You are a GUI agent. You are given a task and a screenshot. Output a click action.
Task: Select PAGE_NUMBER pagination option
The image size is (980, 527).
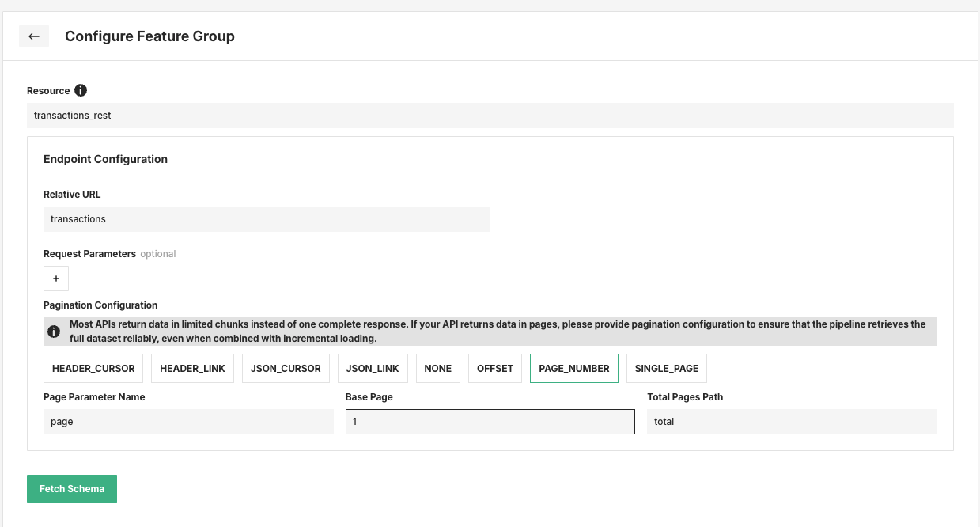coord(573,368)
